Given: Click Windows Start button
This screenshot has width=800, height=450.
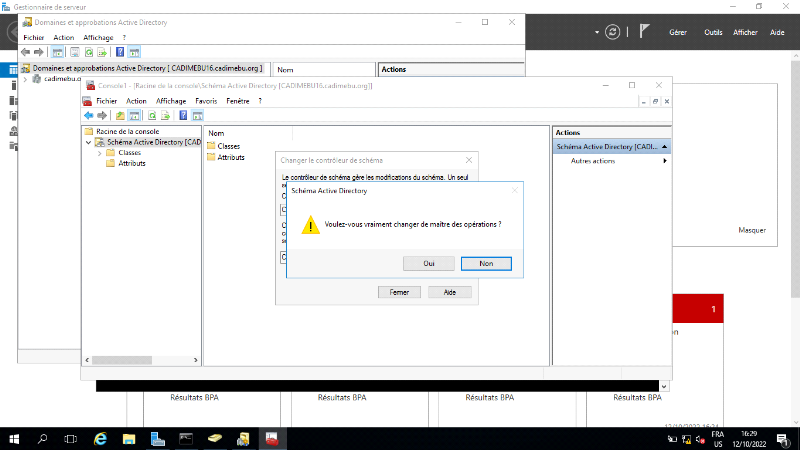Looking at the screenshot, I should pyautogui.click(x=14, y=439).
